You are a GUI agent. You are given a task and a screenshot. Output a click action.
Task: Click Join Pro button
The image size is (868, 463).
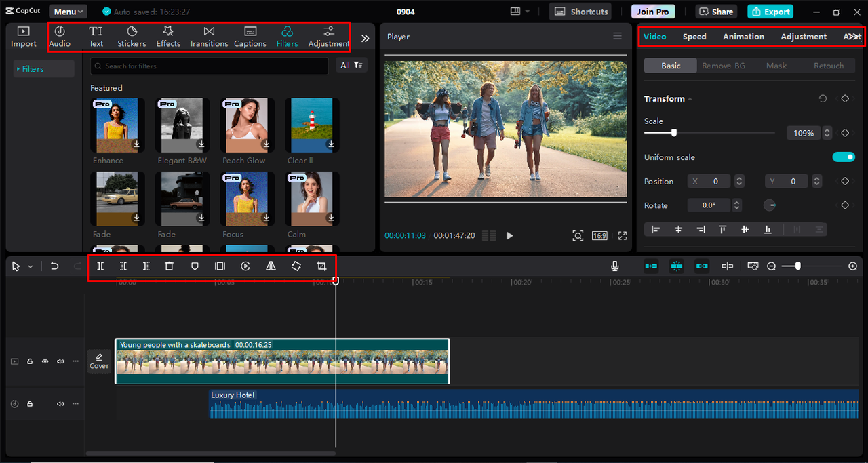coord(653,12)
